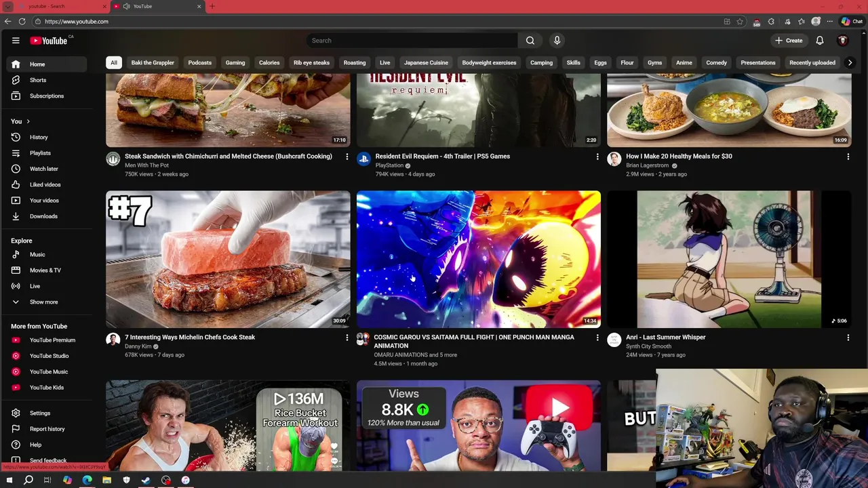Open options for Resident Evil Requiem video
The image size is (868, 488).
(597, 157)
